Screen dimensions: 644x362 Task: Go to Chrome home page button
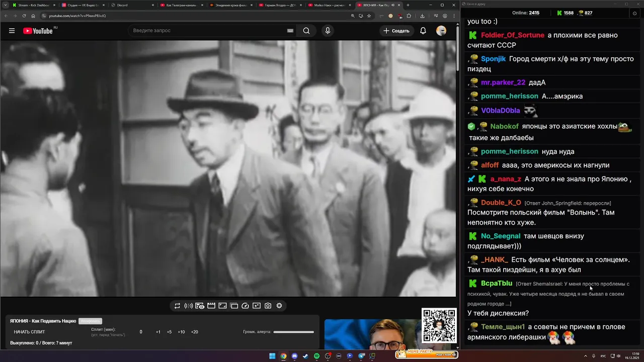point(33,16)
